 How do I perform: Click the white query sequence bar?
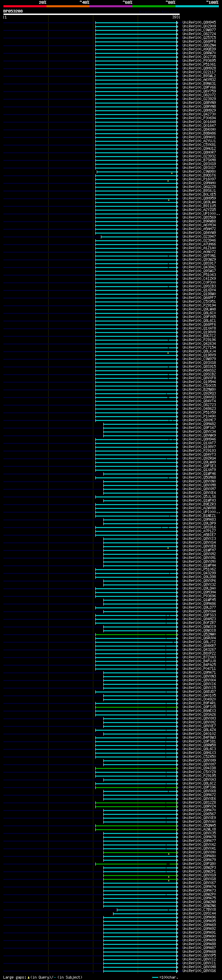92,15
